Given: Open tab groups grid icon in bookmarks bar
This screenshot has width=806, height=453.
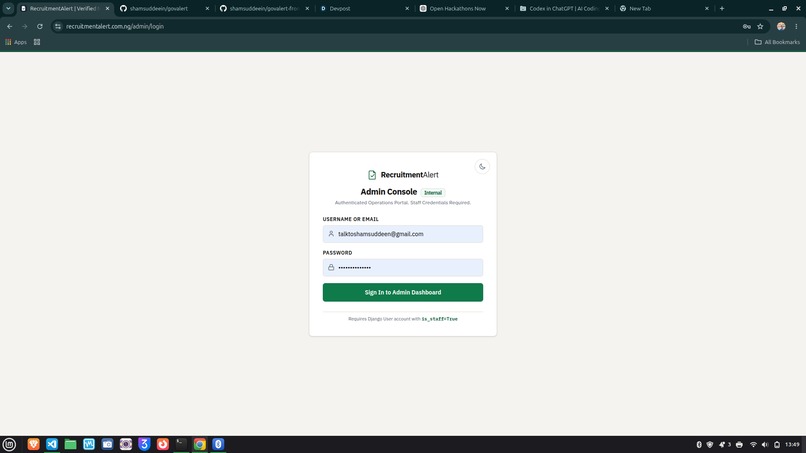Looking at the screenshot, I should 37,42.
